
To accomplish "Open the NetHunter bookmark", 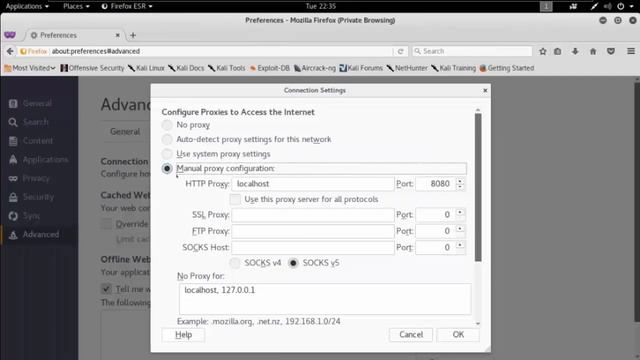I will tap(407, 68).
